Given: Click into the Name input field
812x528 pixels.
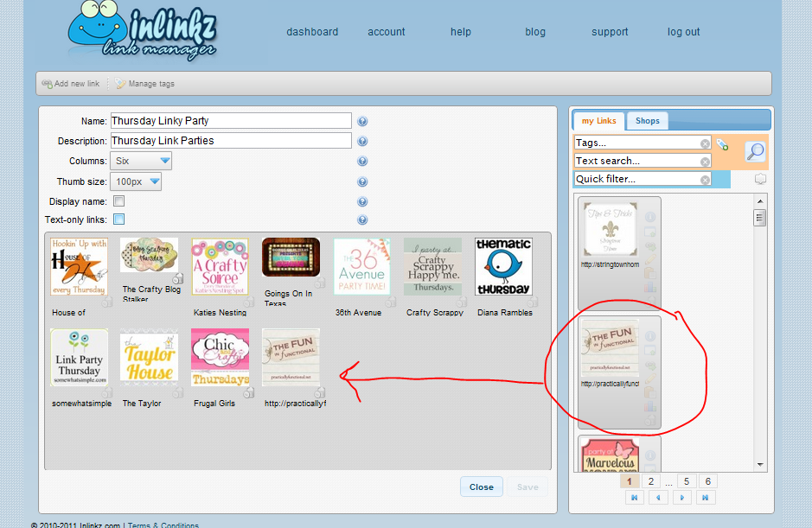Looking at the screenshot, I should 231,121.
